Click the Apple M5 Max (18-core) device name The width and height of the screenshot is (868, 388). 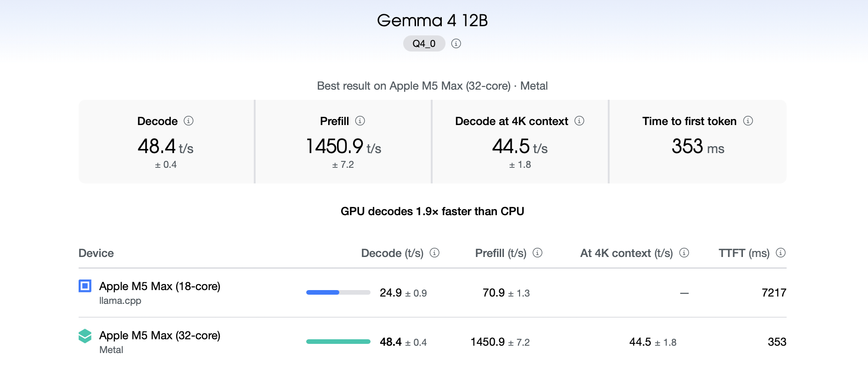pyautogui.click(x=160, y=286)
